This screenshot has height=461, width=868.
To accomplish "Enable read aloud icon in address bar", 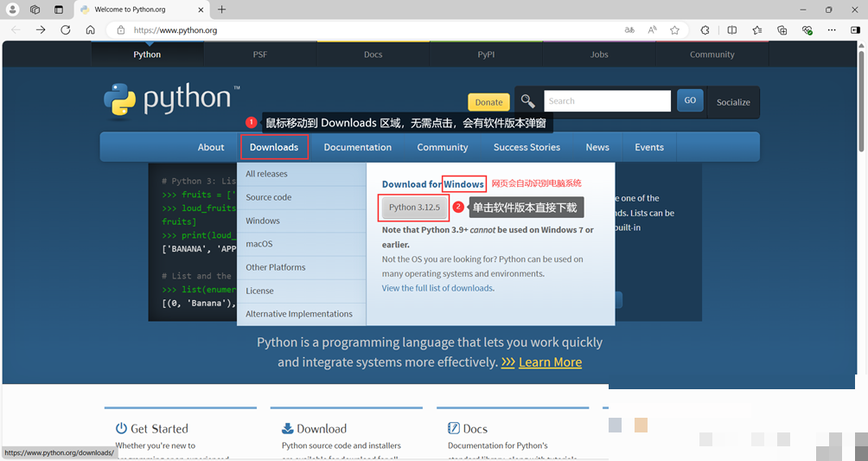I will (x=652, y=30).
